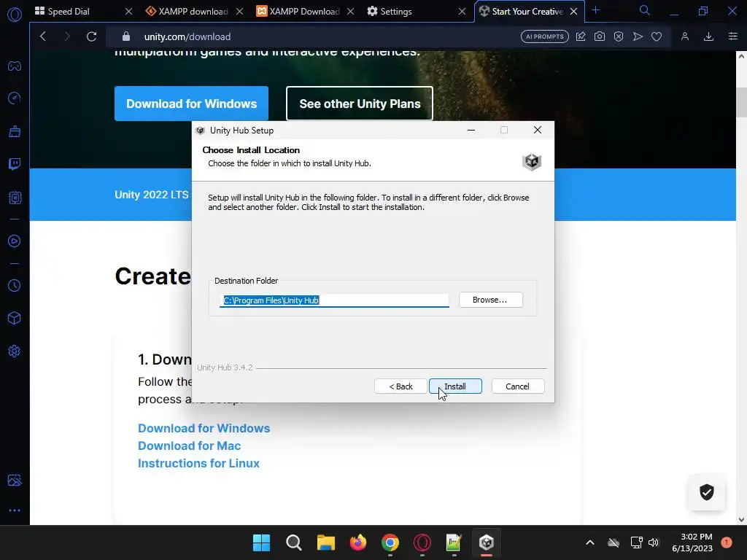Open sidebar Settings gear icon
This screenshot has height=560, width=747.
[15, 351]
